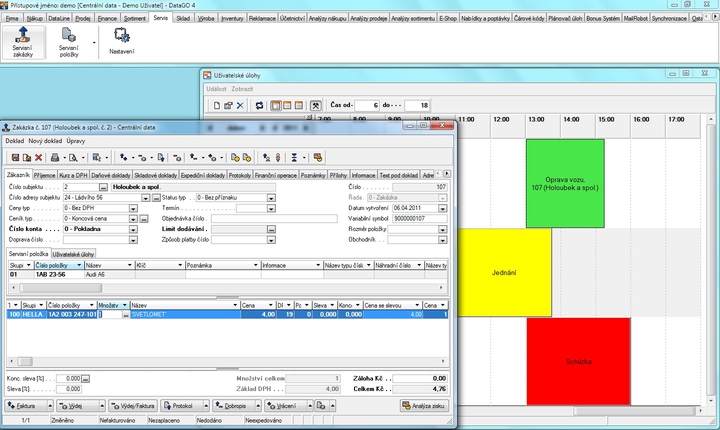The image size is (720, 430).
Task: Open Ceny typ dropdown
Action: point(133,209)
